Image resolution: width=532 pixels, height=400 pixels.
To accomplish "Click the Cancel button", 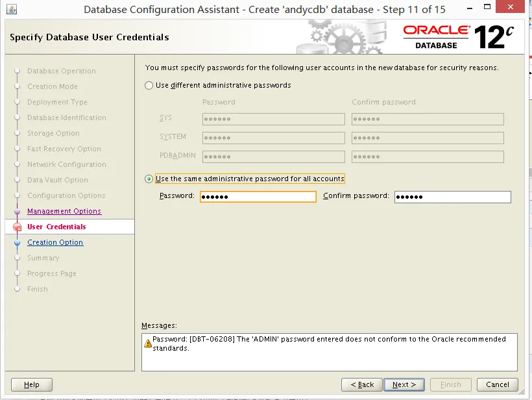I will pyautogui.click(x=498, y=384).
